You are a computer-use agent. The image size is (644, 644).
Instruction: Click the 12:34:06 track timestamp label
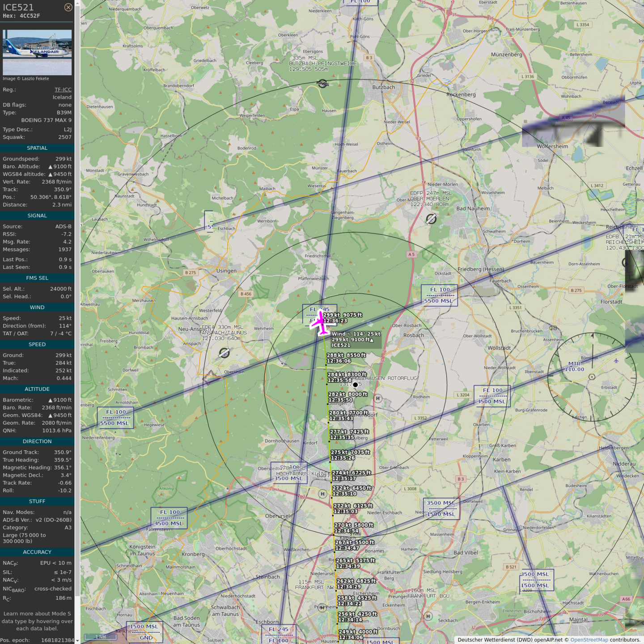(x=351, y=637)
